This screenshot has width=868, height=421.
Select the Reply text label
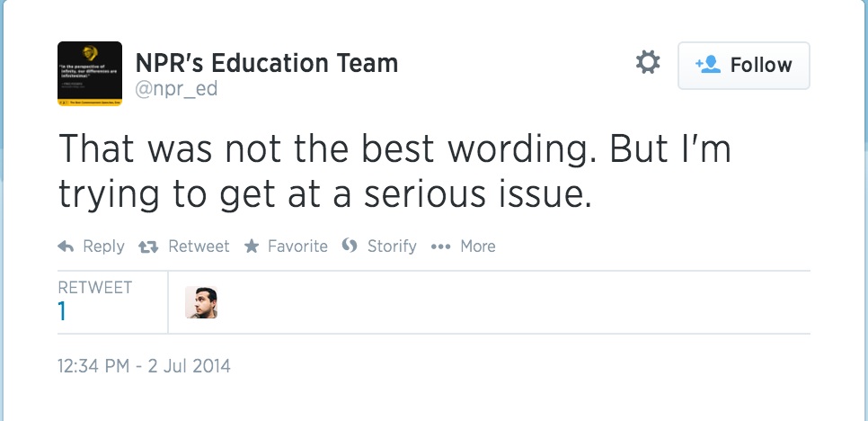click(x=103, y=246)
